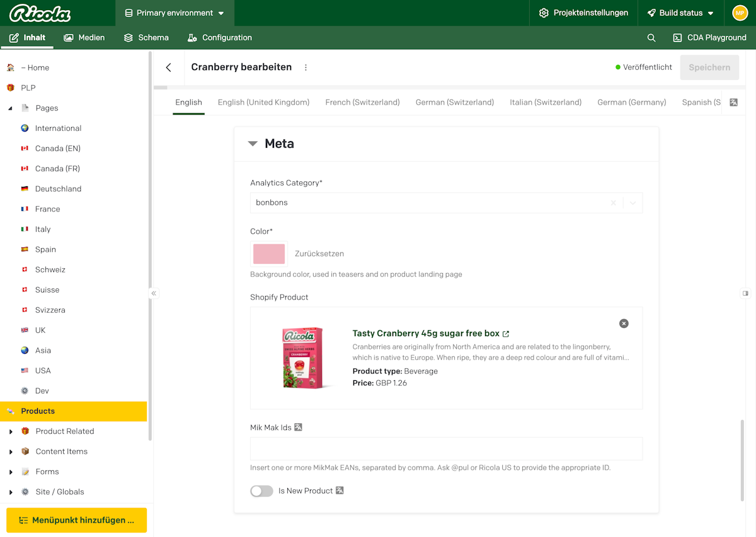Image resolution: width=756 pixels, height=537 pixels.
Task: Select Spain in the sidebar tree
Action: pos(45,249)
